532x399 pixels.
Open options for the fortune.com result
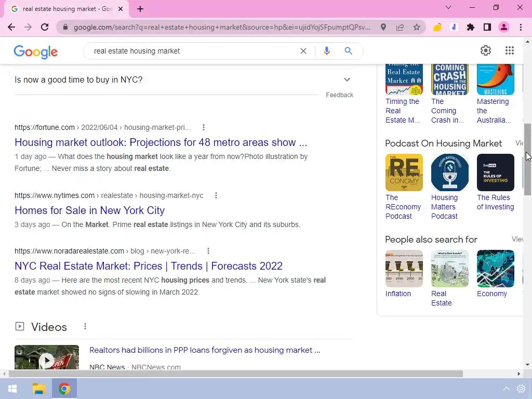pyautogui.click(x=203, y=127)
